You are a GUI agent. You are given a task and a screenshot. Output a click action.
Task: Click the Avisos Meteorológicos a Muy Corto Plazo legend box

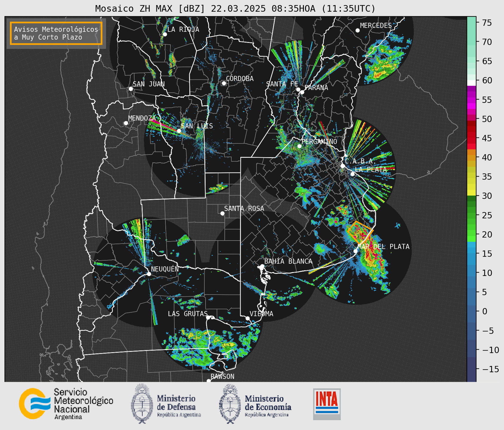tap(56, 33)
